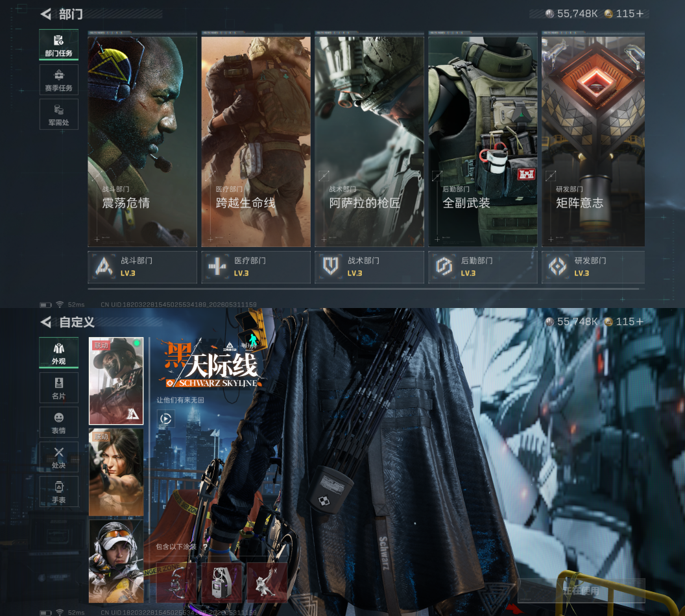Open the 军需处 tab

coord(58,114)
